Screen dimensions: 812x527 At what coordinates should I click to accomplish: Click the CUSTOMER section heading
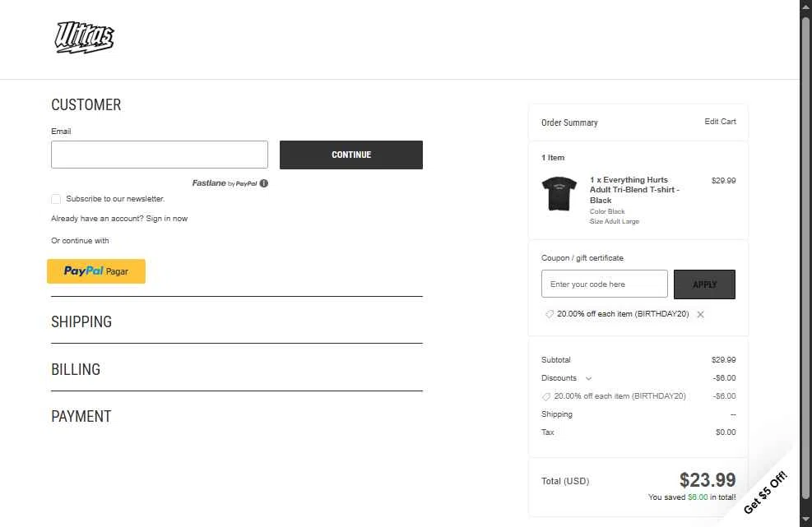pyautogui.click(x=86, y=104)
